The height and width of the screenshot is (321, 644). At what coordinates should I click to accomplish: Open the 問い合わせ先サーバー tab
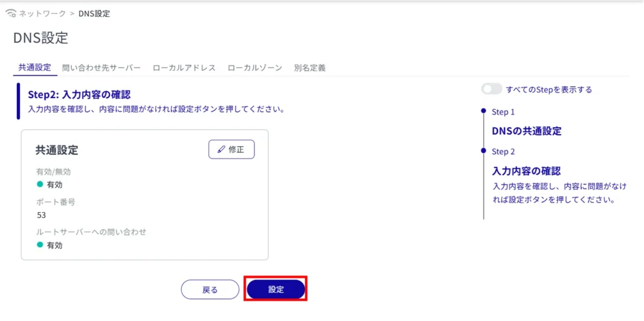pos(101,68)
